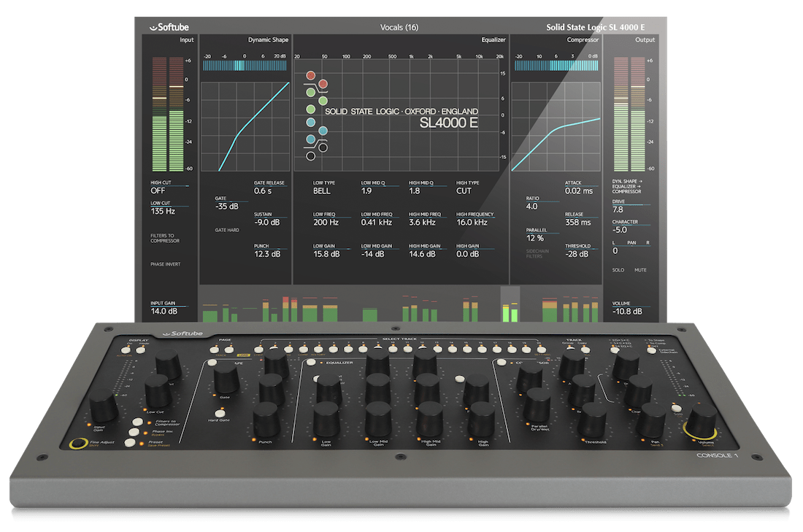Click the Sustain -9.0 dB value
Screen dimensions: 803x532
coord(266,223)
